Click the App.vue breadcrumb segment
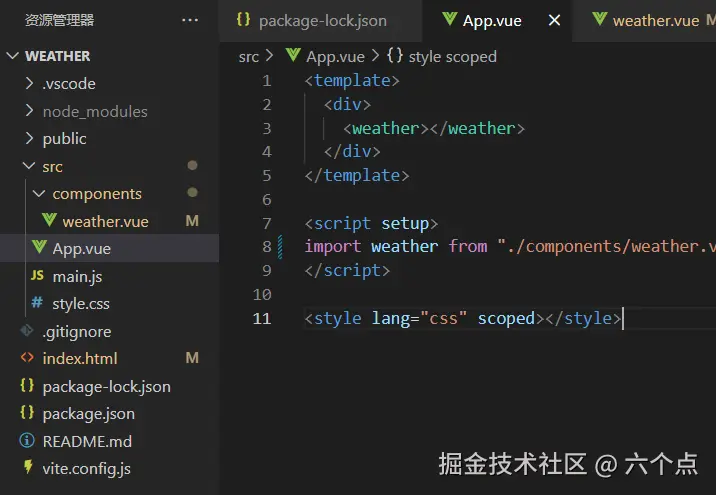This screenshot has height=495, width=716. coord(335,57)
